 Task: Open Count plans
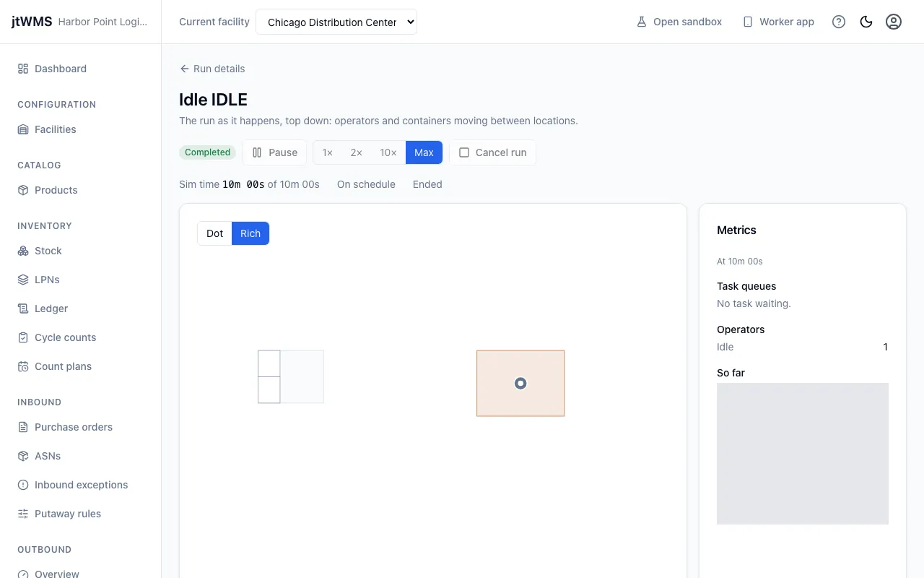(x=80, y=366)
